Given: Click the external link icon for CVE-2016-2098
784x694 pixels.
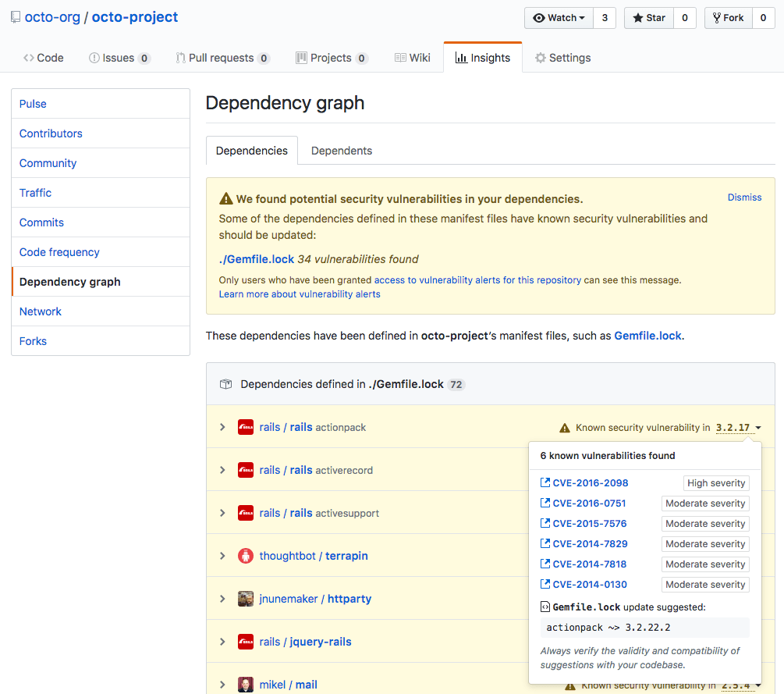Looking at the screenshot, I should 545,482.
